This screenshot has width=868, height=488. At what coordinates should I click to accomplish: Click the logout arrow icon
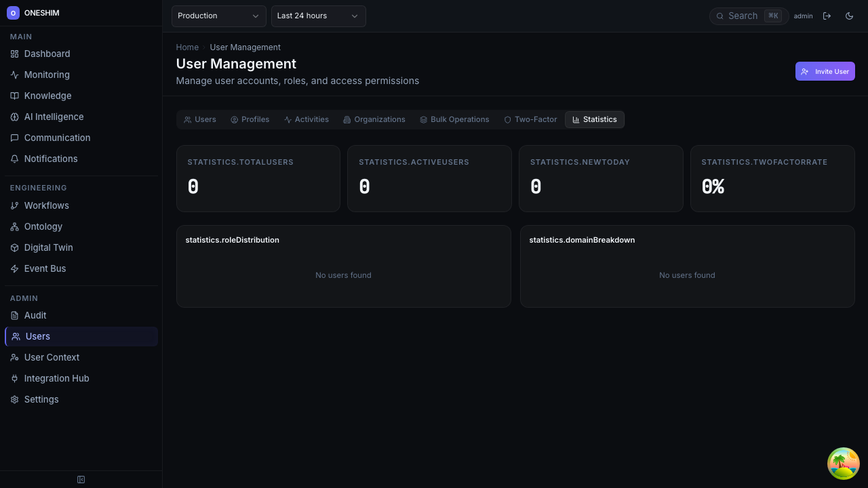[x=827, y=16]
